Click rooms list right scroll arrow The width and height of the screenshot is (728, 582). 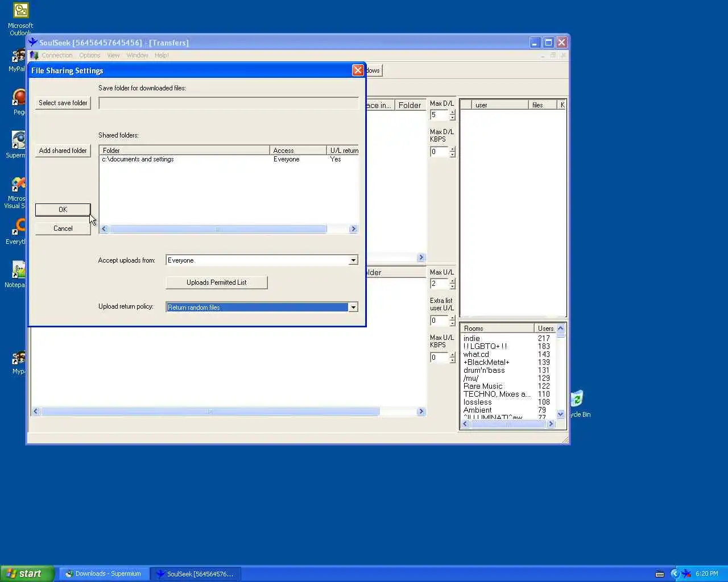(x=551, y=424)
